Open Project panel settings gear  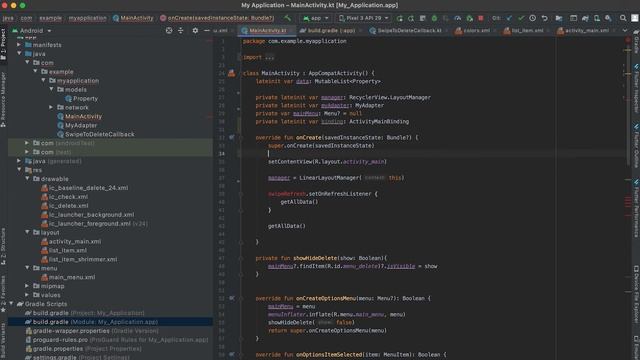(x=195, y=31)
